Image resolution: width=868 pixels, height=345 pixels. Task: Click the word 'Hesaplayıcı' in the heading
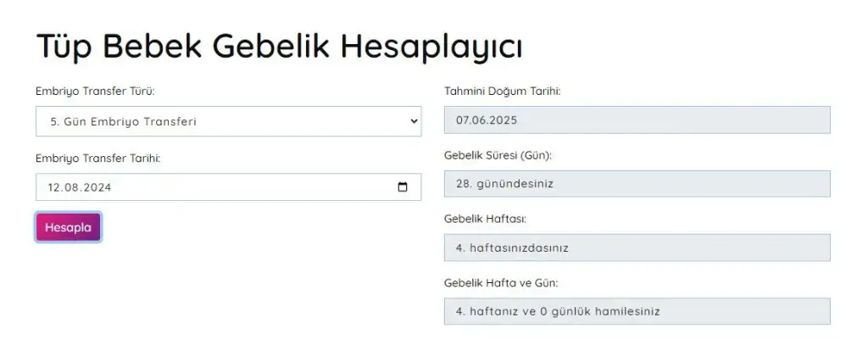(x=431, y=48)
